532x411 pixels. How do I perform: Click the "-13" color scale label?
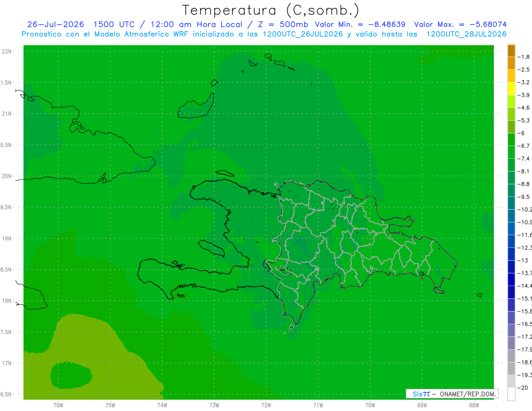523,260
